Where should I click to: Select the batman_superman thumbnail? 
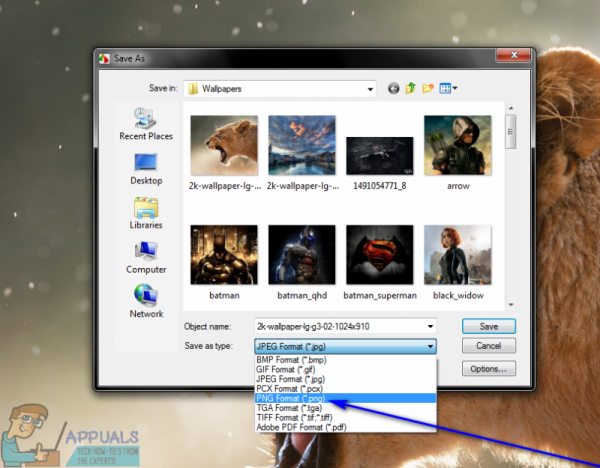click(380, 262)
